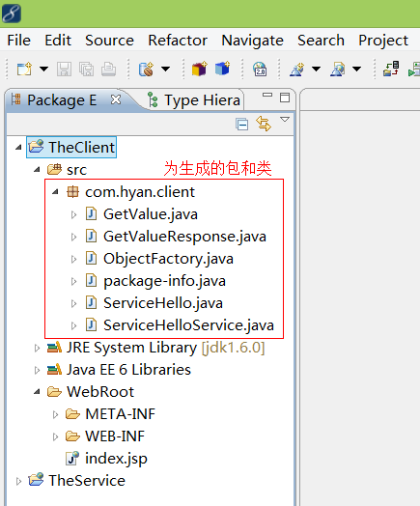Open the Source menu
This screenshot has width=420, height=506.
click(109, 41)
